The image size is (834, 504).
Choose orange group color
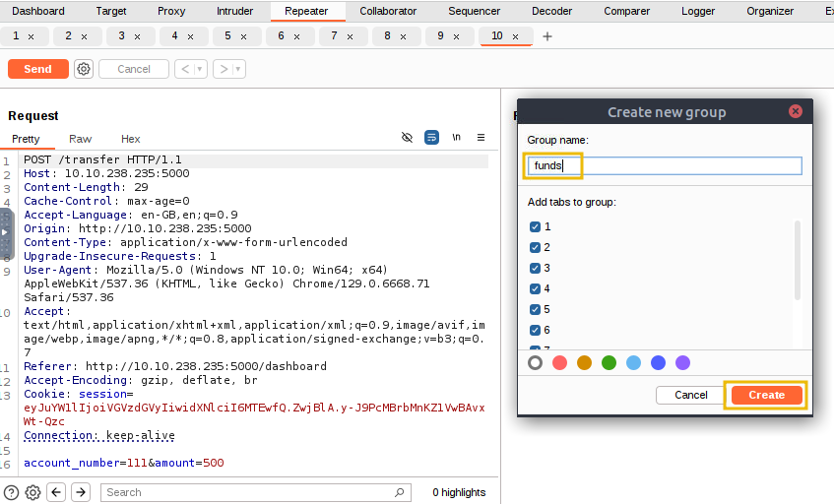click(584, 363)
